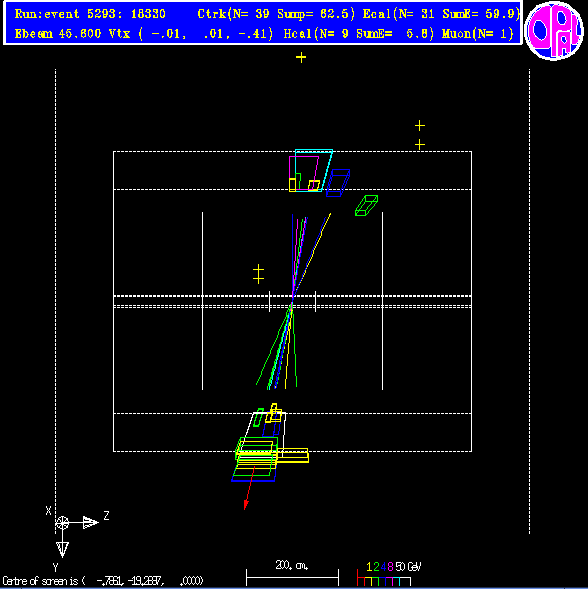This screenshot has width=588, height=589.
Task: Click the 200 cm scale bar
Action: 292,577
